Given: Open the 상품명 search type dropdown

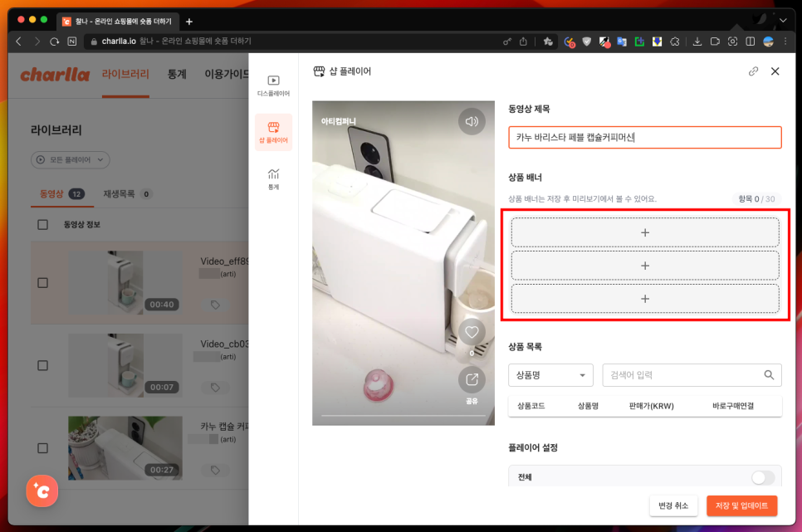Looking at the screenshot, I should pos(550,375).
